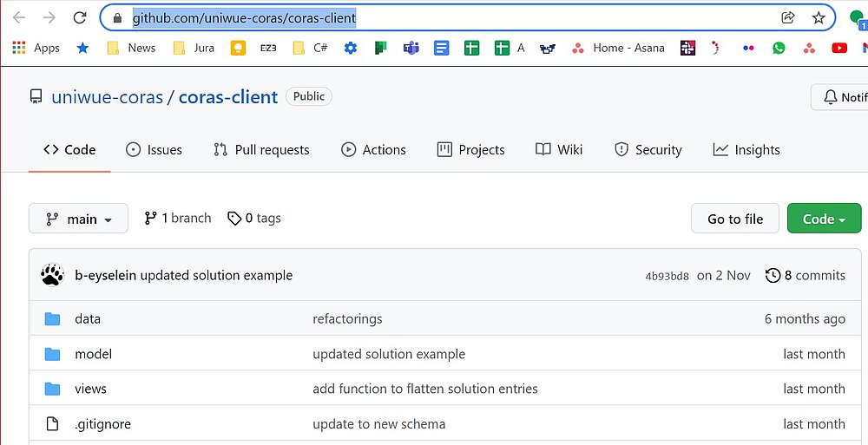
Task: Open the Apps grid shortcut in bookmarks bar
Action: [x=36, y=48]
